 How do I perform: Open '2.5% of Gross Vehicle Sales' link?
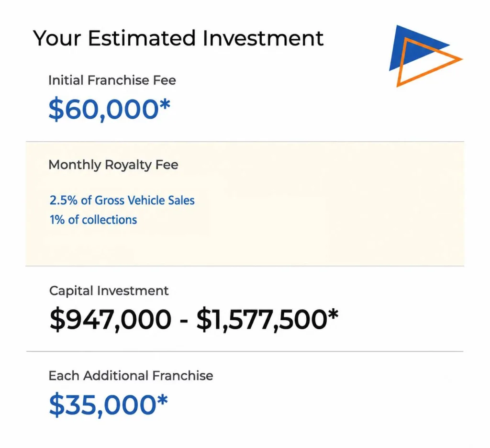click(x=122, y=201)
